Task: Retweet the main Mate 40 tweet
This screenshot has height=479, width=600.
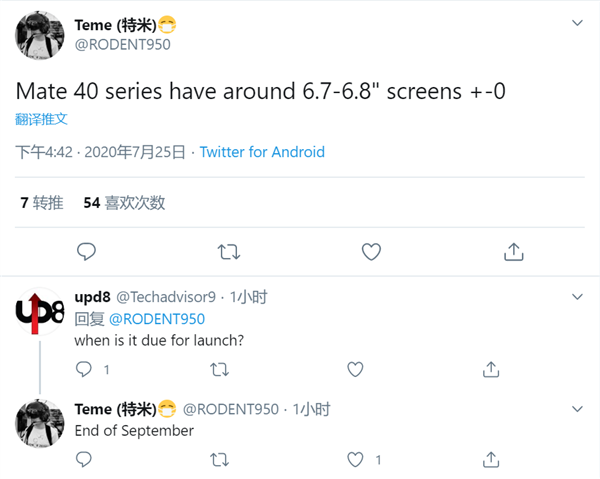Action: coord(229,251)
